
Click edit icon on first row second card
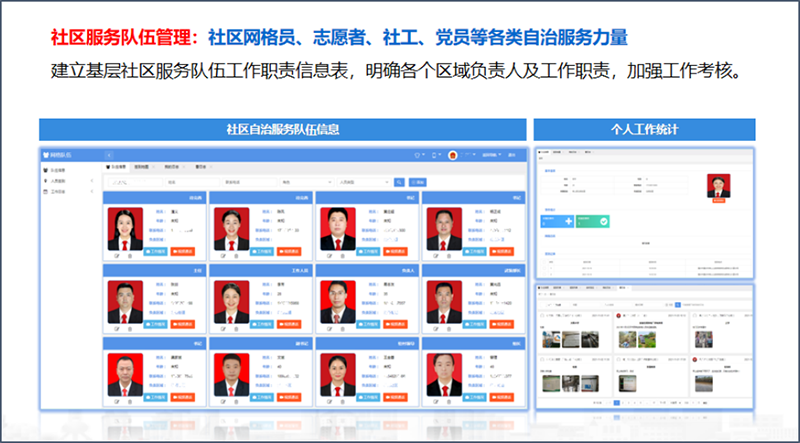click(x=223, y=256)
